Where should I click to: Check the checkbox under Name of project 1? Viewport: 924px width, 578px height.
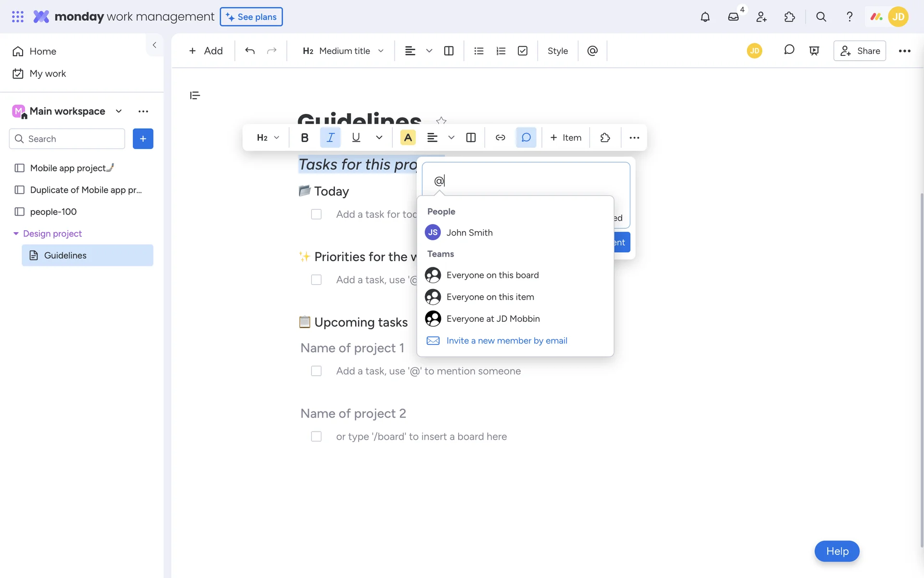pyautogui.click(x=316, y=371)
